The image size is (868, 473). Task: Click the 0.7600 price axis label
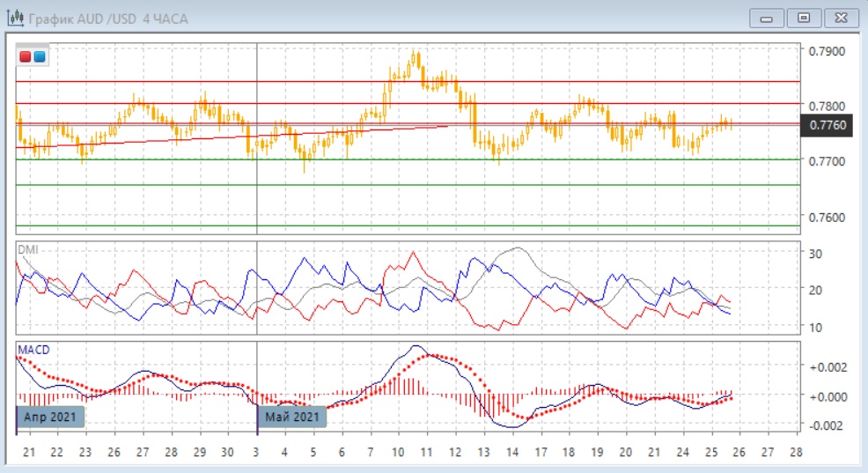click(827, 218)
